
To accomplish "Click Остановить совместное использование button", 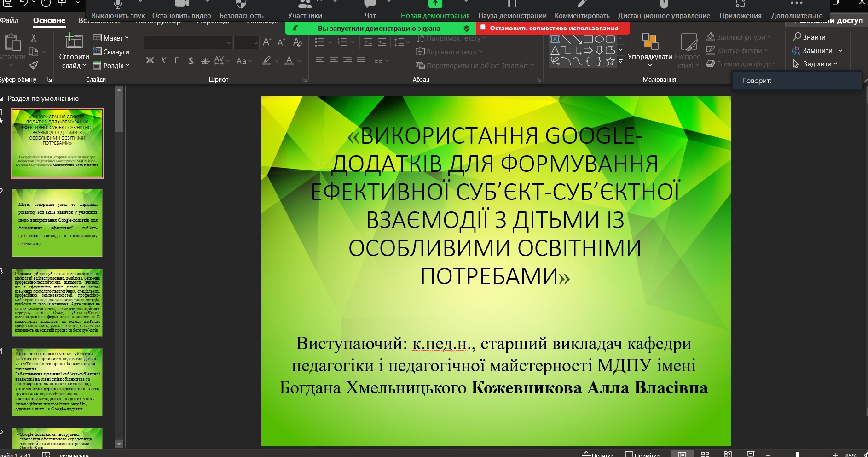I will (553, 28).
